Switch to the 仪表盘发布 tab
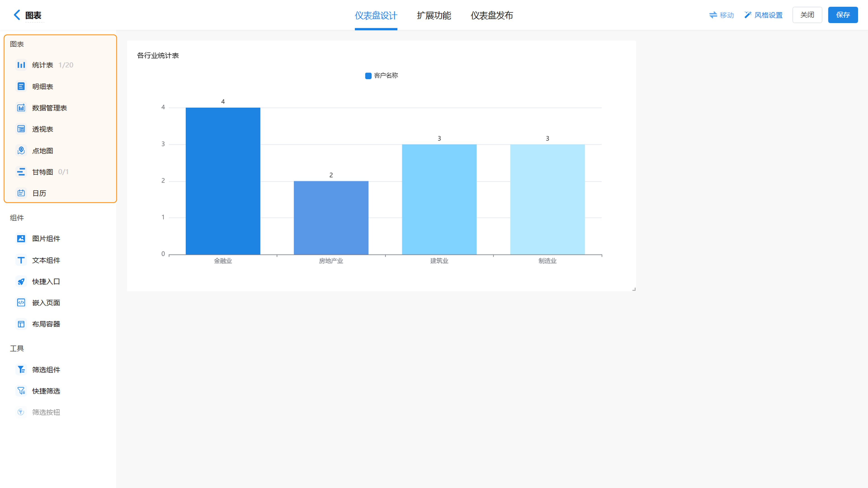This screenshot has height=488, width=868. (492, 16)
